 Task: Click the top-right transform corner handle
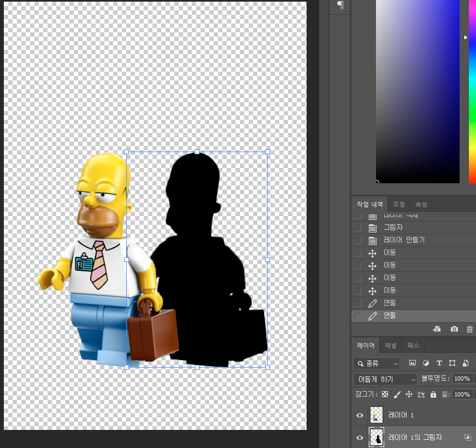click(x=267, y=152)
